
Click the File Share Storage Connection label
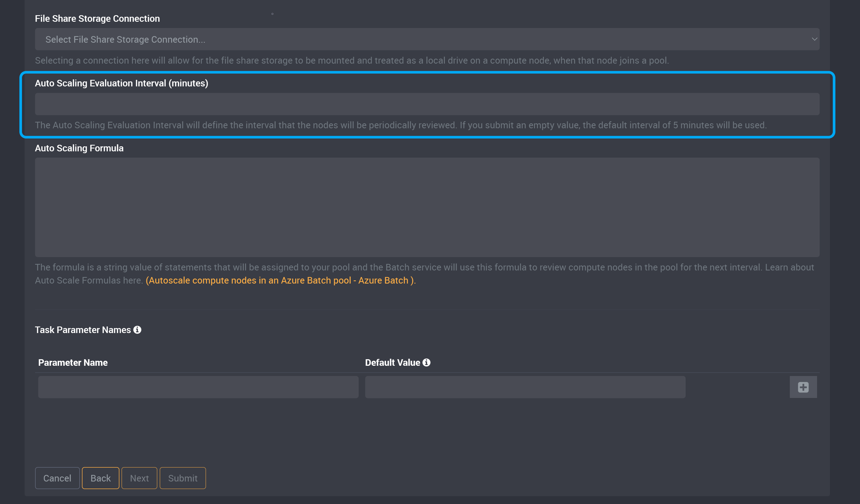pos(97,18)
